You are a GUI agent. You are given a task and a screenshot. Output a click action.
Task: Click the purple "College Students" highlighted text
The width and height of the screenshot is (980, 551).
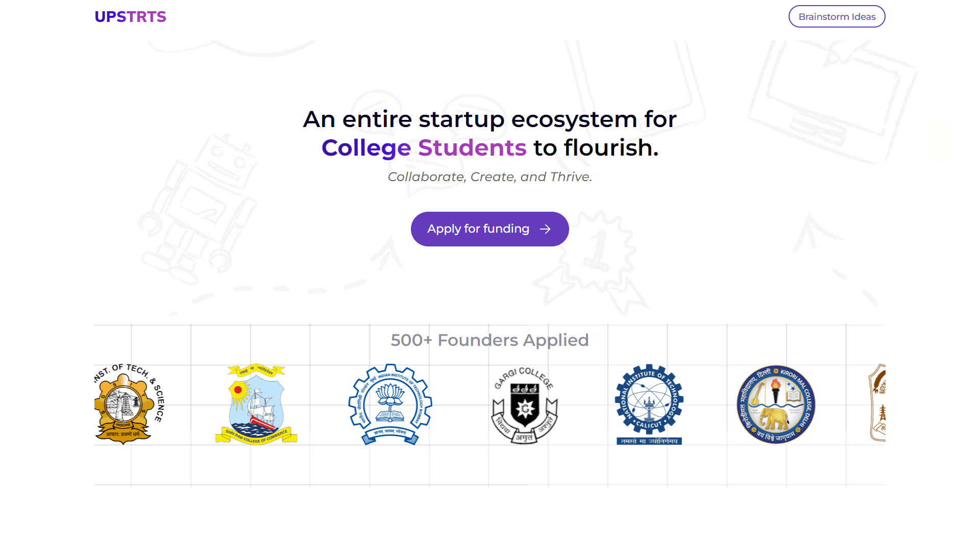424,148
